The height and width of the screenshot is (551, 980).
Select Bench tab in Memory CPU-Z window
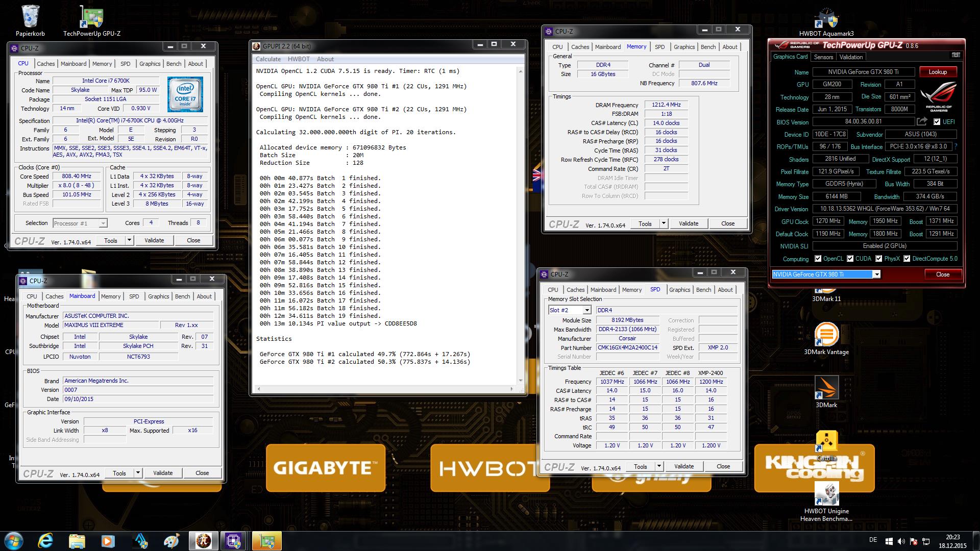coord(708,47)
